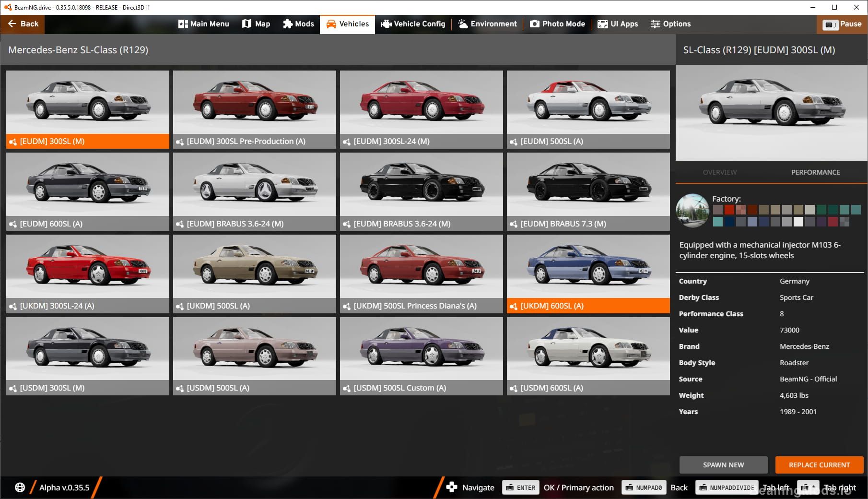
Task: Click the 'Alpha v.0.35.5' version text
Action: point(64,487)
